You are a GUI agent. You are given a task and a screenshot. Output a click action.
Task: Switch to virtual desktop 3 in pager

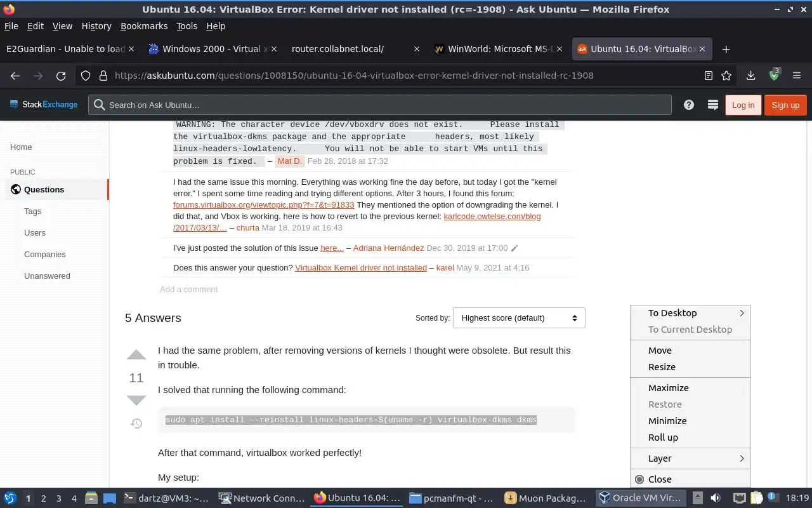(x=59, y=498)
